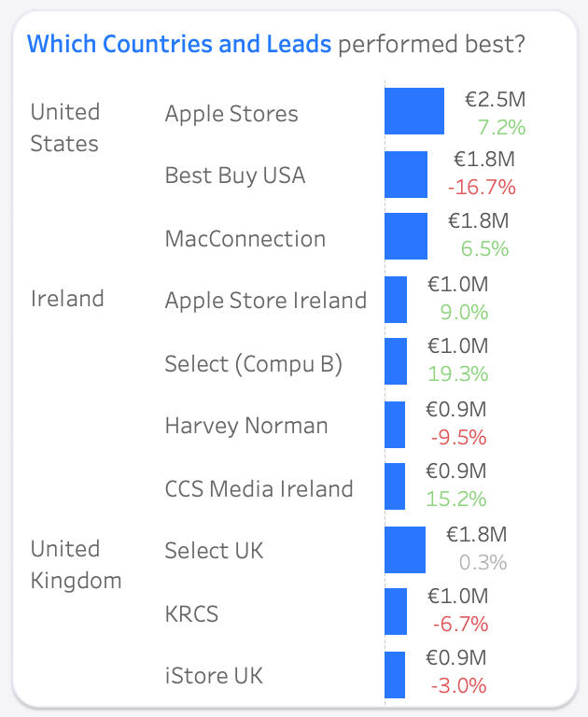The height and width of the screenshot is (717, 588).
Task: Select the Harvey Norman bar
Action: click(x=395, y=425)
